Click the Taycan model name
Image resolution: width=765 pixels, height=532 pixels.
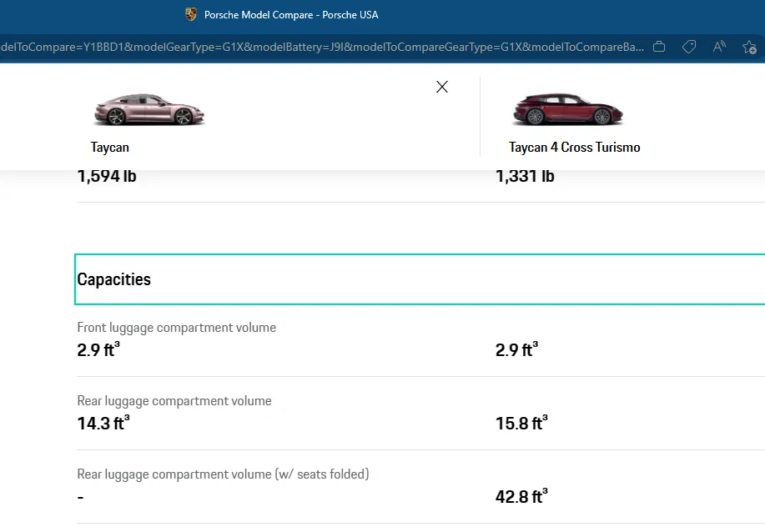110,148
